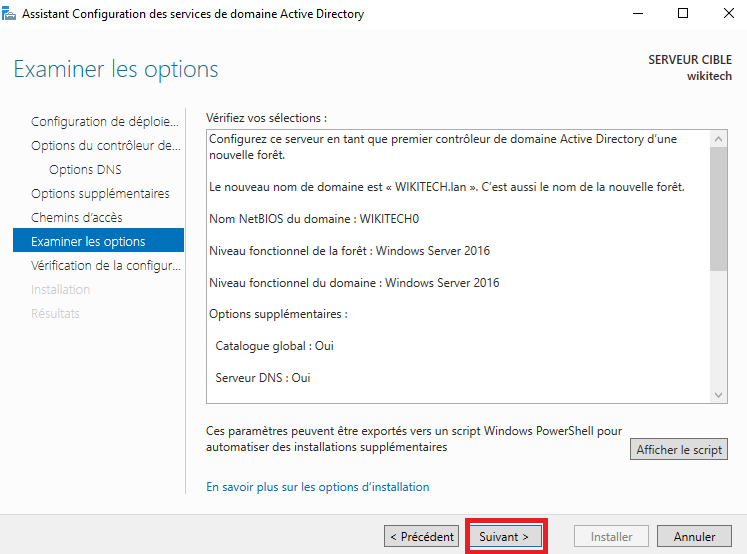Go to Configuration de déploiement step
The height and width of the screenshot is (554, 747).
pos(105,122)
